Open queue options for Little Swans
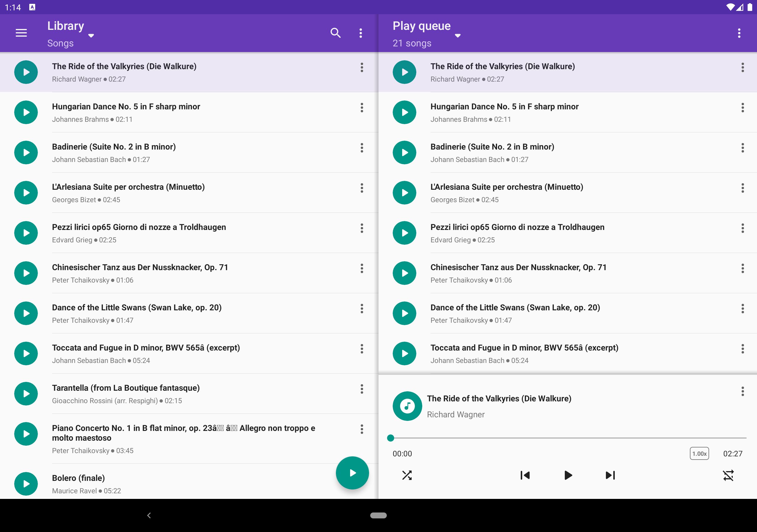 pos(743,309)
